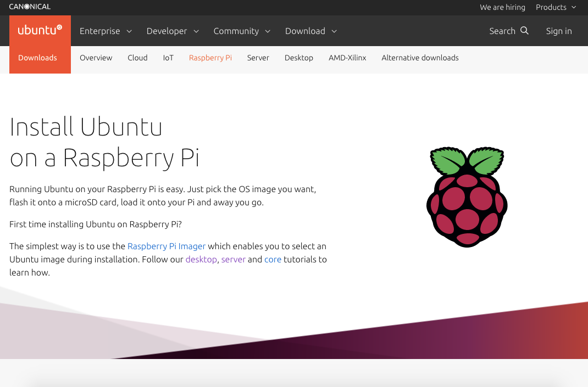Expand the Developer menu chevron
The image size is (588, 387).
pyautogui.click(x=196, y=31)
